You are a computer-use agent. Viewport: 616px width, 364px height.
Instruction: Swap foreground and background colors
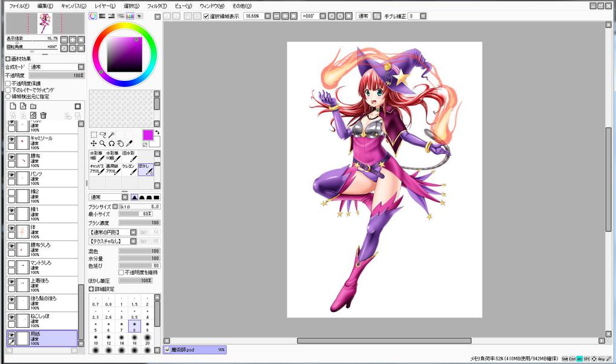[157, 133]
